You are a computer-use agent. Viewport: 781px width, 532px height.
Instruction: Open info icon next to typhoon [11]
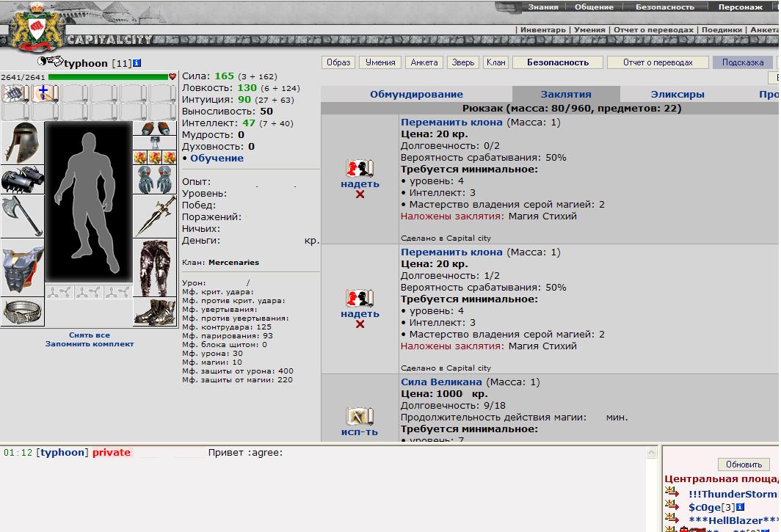137,63
